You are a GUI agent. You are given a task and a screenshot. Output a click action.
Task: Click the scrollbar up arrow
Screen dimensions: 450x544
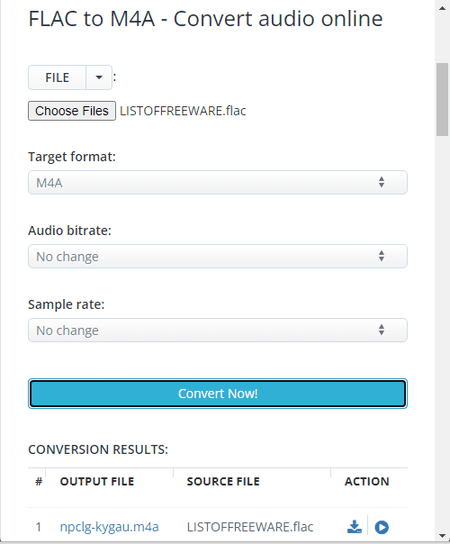tap(442, 8)
